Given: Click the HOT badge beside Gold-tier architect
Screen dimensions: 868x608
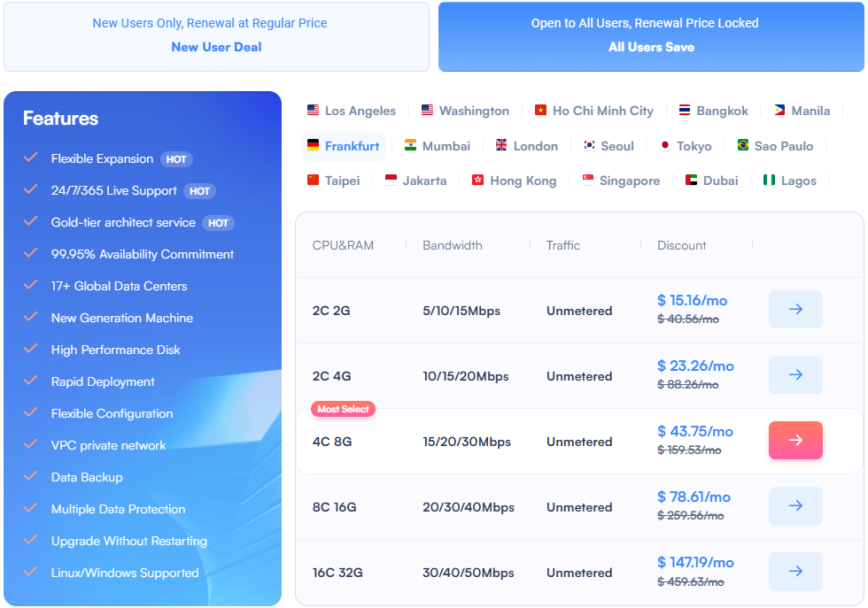Looking at the screenshot, I should [x=218, y=223].
